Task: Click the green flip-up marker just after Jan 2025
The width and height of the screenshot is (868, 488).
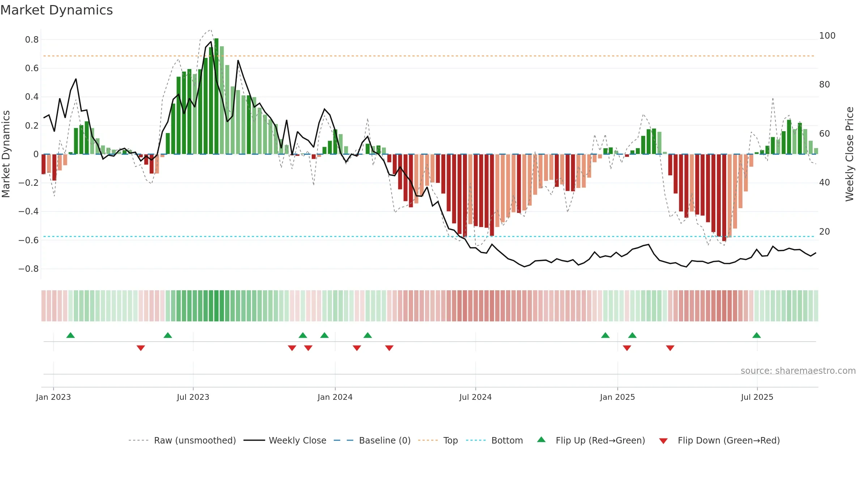Action: (632, 335)
